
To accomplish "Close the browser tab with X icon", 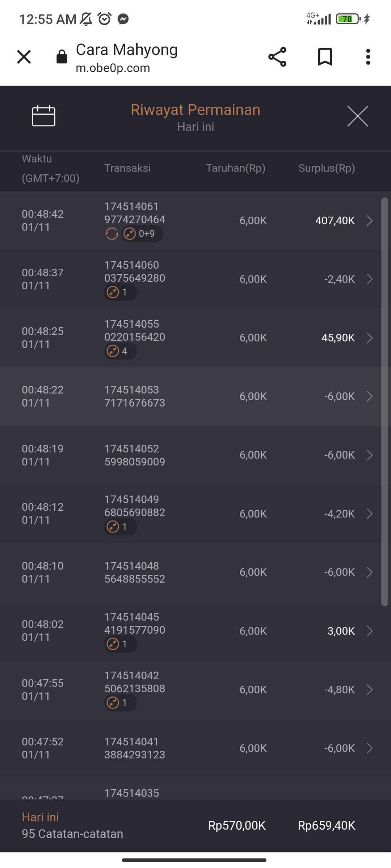I will [x=24, y=57].
